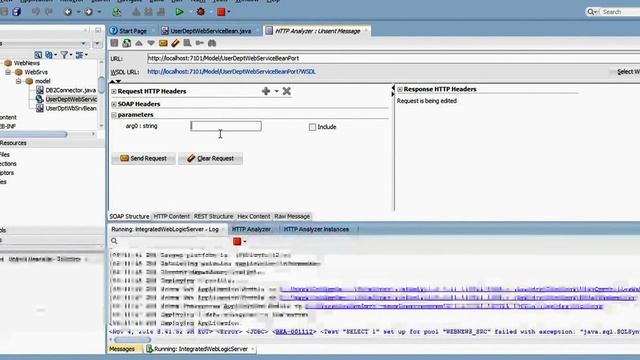
Task: Go to previous message with up triangle
Action: tap(139, 43)
